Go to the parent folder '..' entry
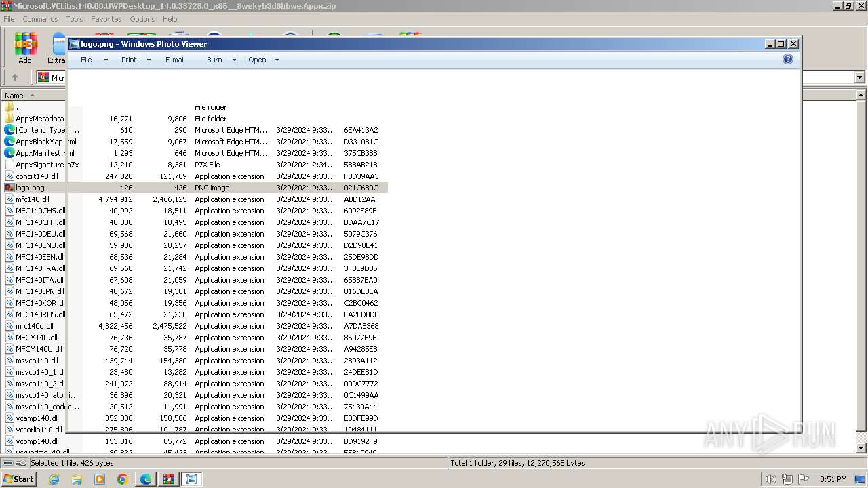The image size is (868, 488). click(x=14, y=107)
